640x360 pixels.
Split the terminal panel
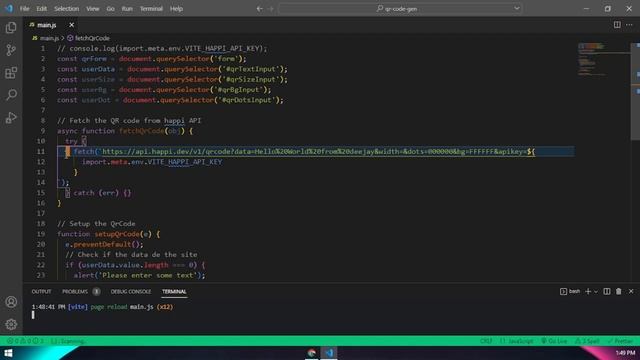[x=607, y=291]
